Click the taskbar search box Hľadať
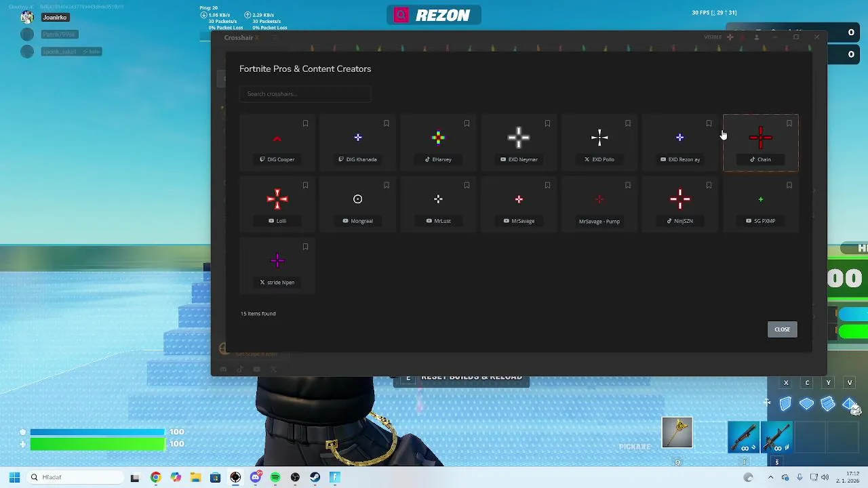Screen dimensions: 868x488 [75, 477]
